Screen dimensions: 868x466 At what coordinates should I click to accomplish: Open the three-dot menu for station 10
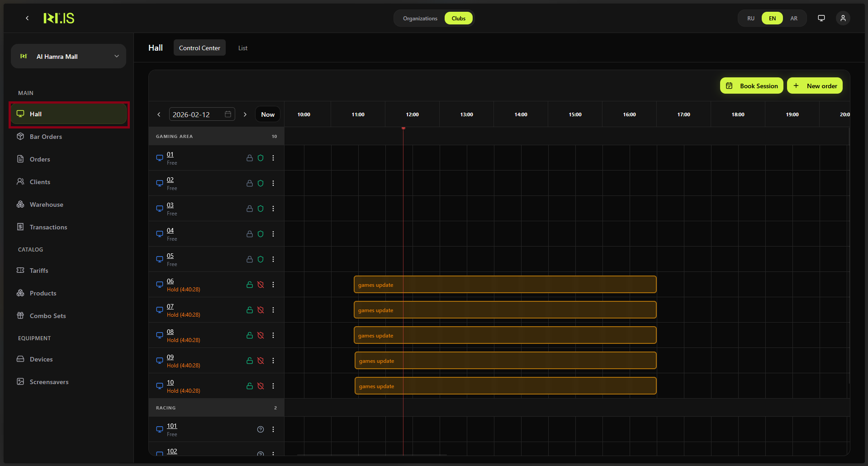pyautogui.click(x=273, y=386)
